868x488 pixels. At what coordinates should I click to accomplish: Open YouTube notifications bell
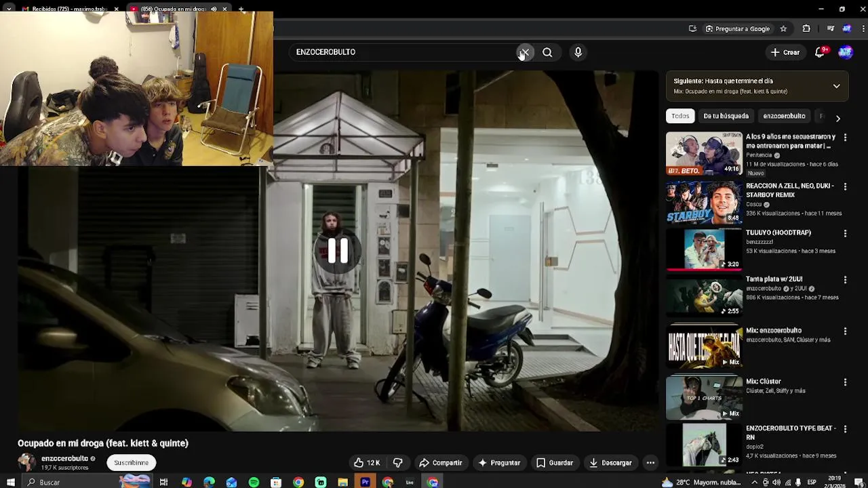click(820, 52)
